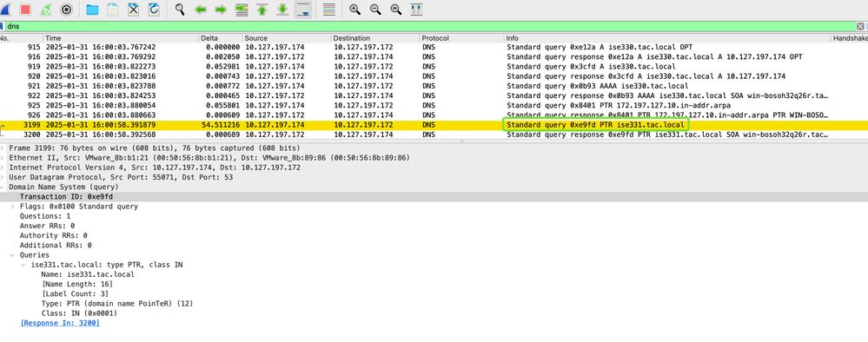Image resolution: width=868 pixels, height=342 pixels.
Task: Sort by No. column header
Action: (x=21, y=38)
